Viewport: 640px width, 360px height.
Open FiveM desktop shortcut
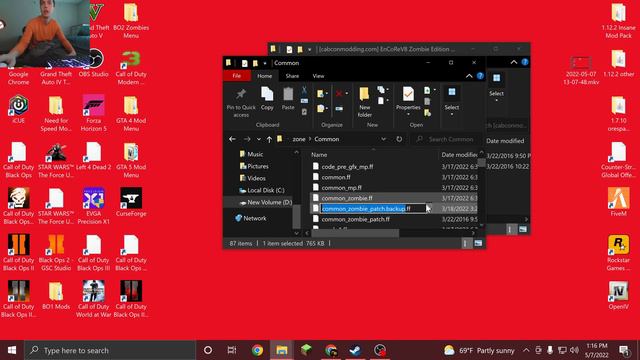pyautogui.click(x=618, y=202)
